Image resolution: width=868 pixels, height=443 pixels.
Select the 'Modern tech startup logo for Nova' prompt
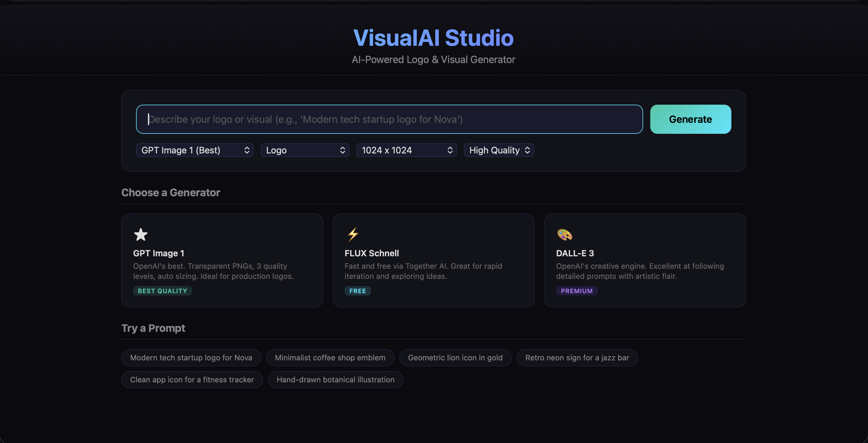191,358
